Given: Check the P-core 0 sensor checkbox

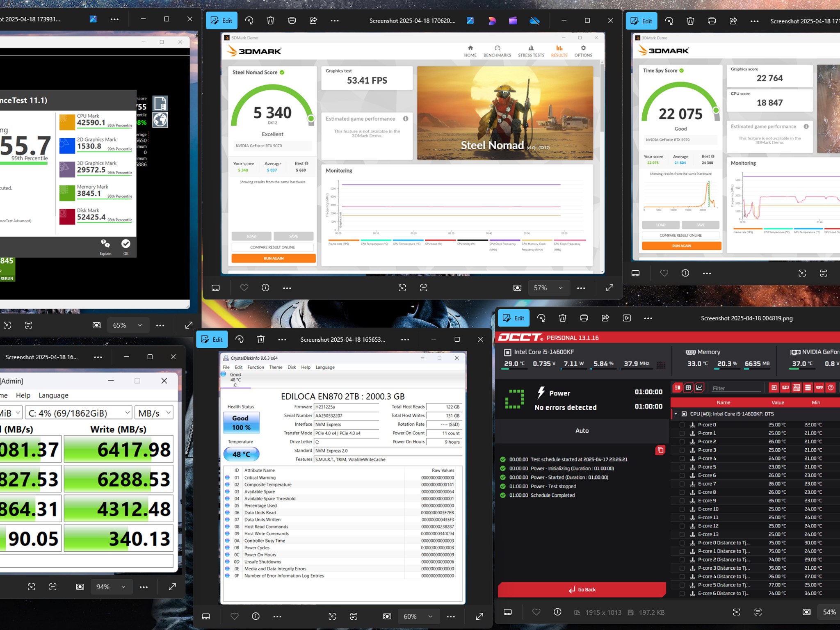Looking at the screenshot, I should [x=682, y=425].
